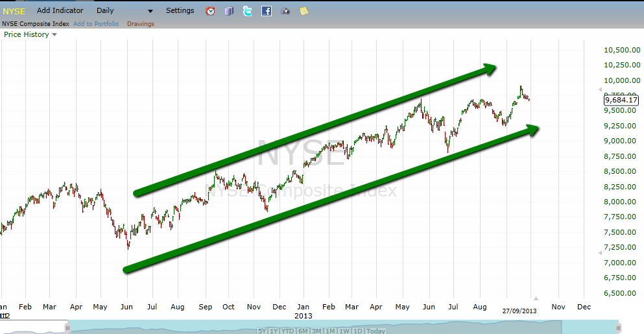Select the YTD time range button
Screen dimensions: 644x334
tap(289, 331)
